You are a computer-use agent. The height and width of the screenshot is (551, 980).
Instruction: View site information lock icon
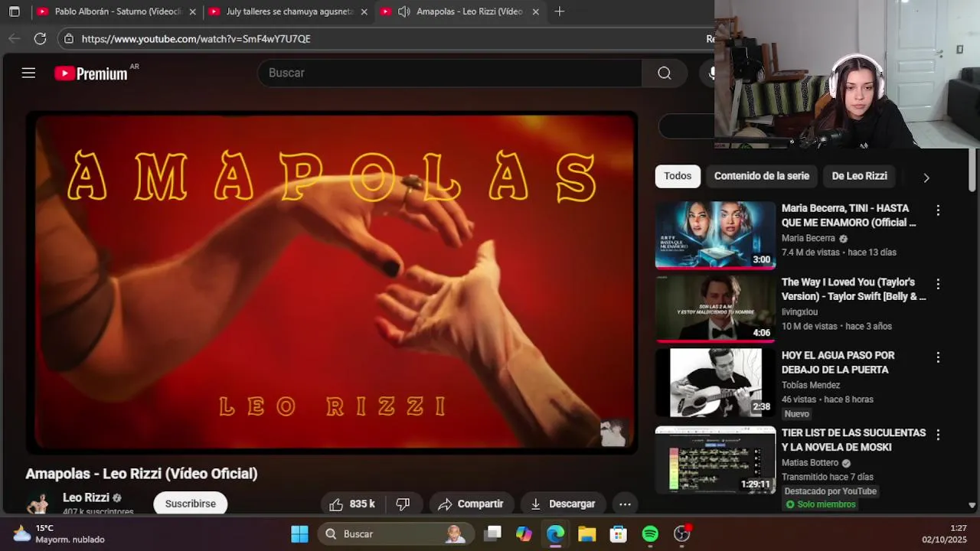[69, 38]
